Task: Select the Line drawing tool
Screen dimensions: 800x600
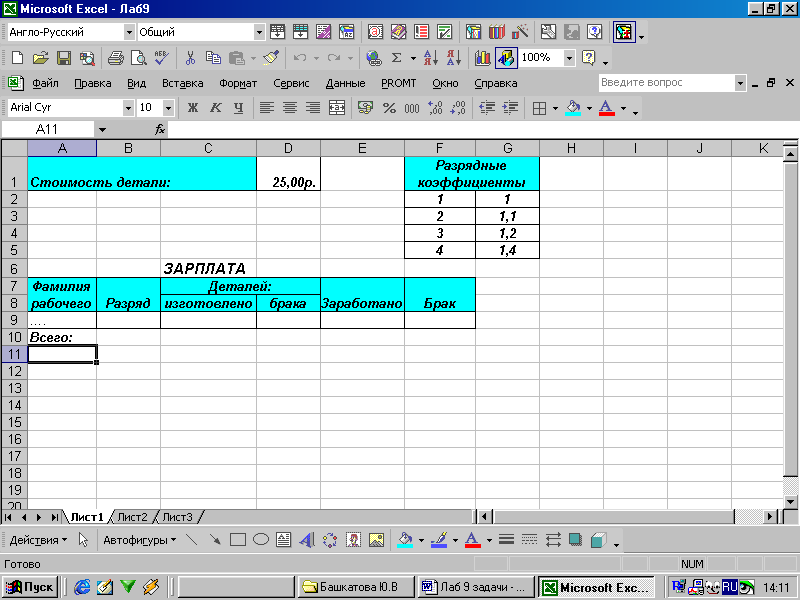Action: point(192,540)
